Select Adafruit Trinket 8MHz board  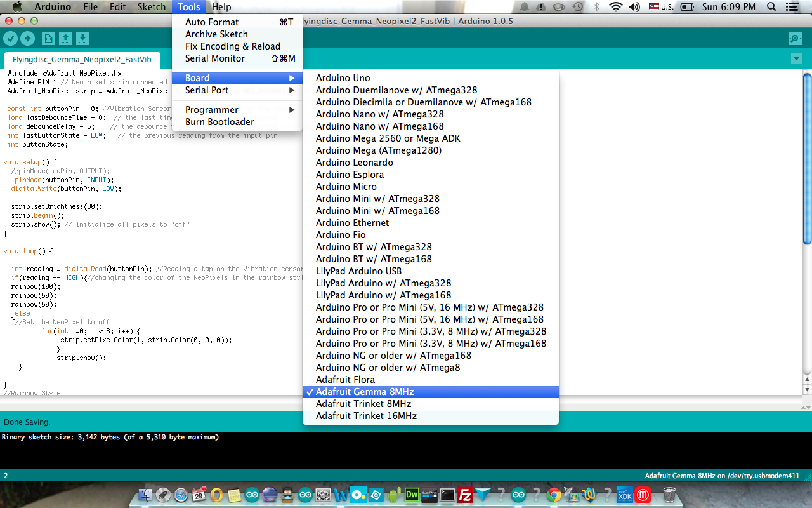431,404
